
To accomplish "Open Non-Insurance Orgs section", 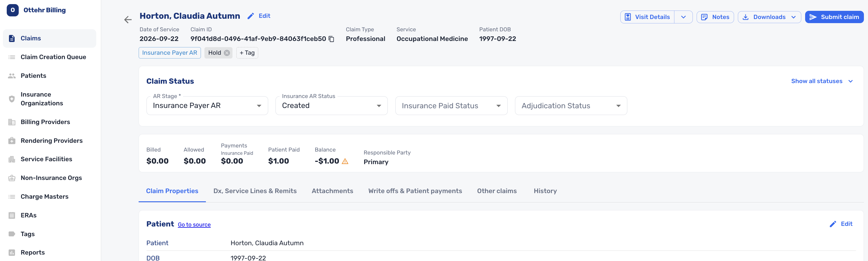I will [x=49, y=178].
